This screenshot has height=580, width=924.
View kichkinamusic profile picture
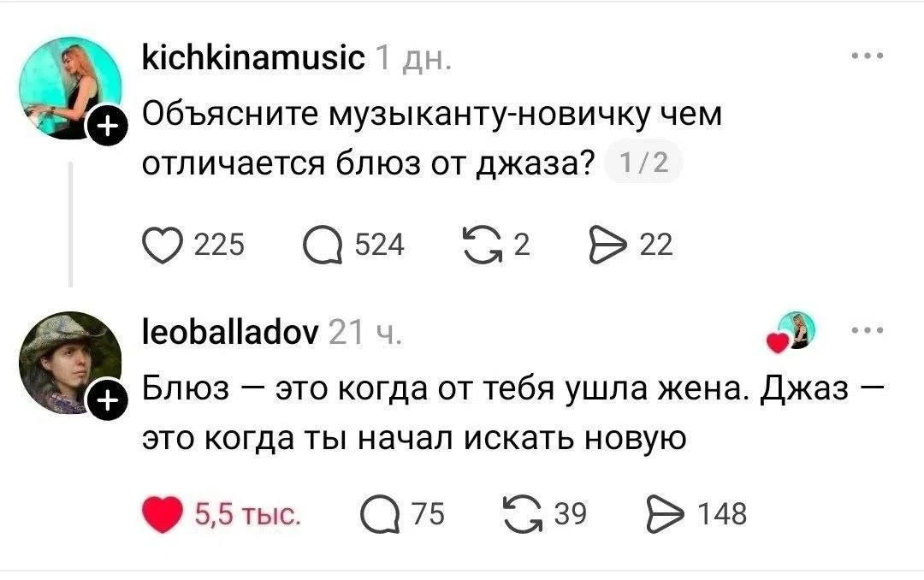pyautogui.click(x=71, y=88)
